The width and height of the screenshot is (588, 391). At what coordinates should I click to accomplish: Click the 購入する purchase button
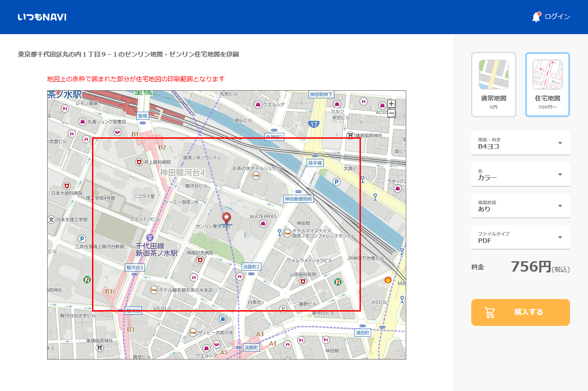coord(521,312)
